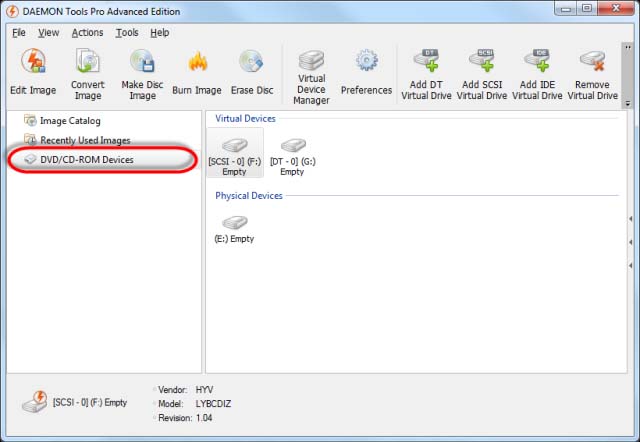The image size is (640, 442).
Task: Click the Model value LYBCDIZ
Action: pos(213,404)
